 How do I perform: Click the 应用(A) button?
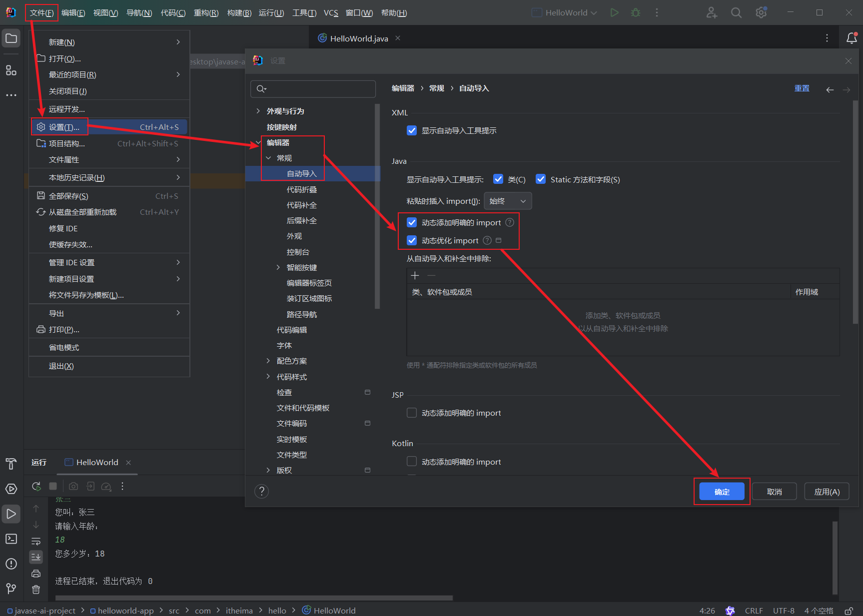[827, 492]
